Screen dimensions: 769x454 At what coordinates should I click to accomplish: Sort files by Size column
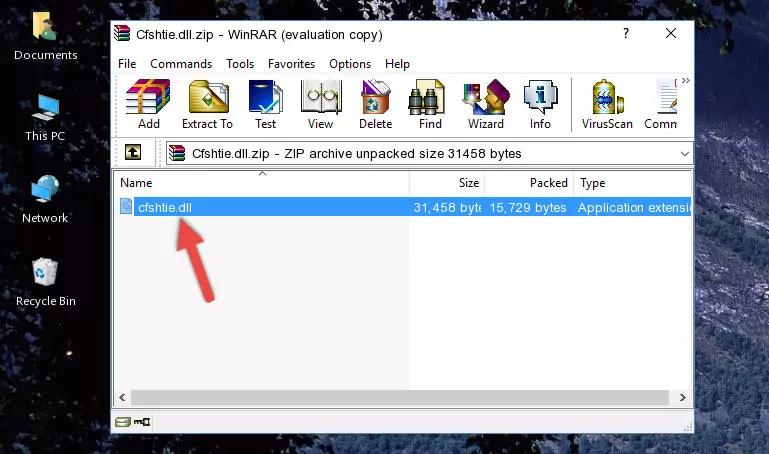[x=447, y=183]
